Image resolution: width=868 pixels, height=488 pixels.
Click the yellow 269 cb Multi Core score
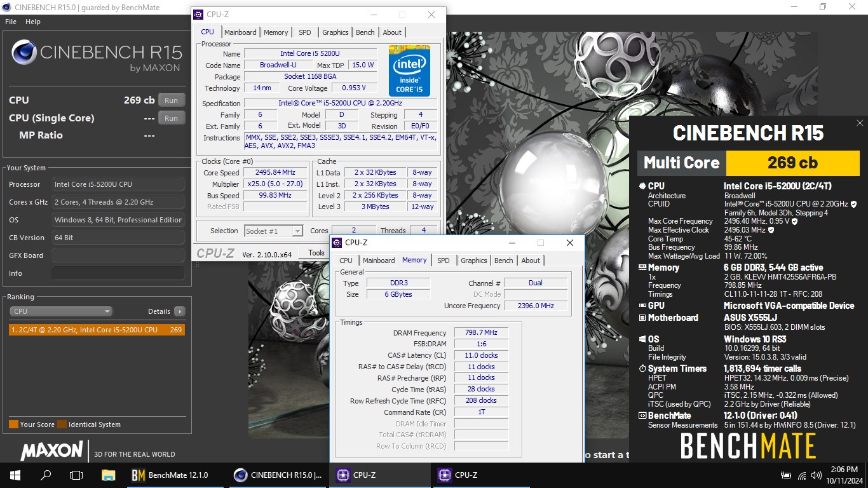pyautogui.click(x=792, y=163)
